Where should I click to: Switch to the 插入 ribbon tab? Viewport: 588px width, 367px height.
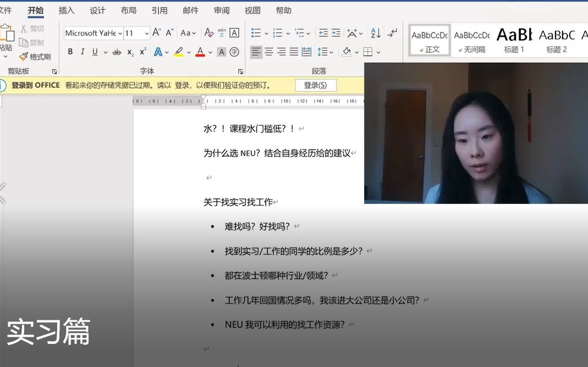(66, 10)
